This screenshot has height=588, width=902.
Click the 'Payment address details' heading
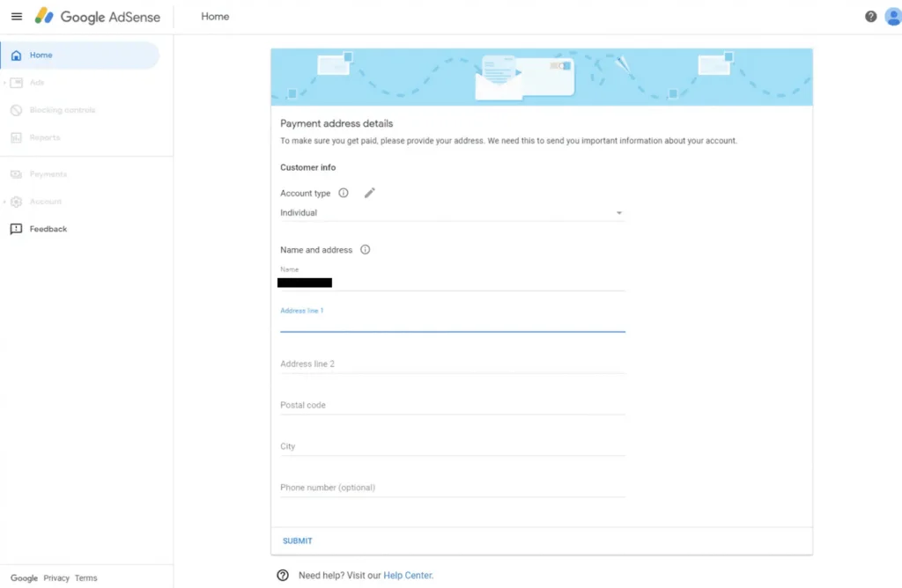pyautogui.click(x=336, y=123)
